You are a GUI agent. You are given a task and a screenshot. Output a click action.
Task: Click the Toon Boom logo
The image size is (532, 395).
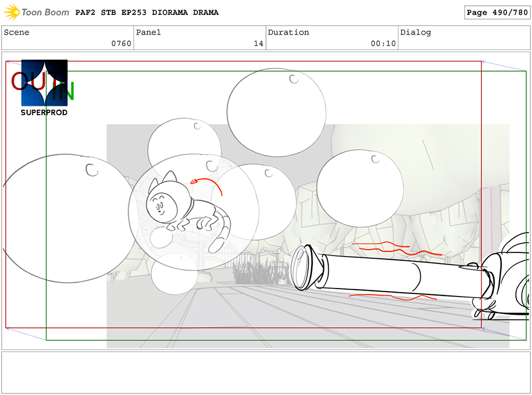click(x=36, y=12)
